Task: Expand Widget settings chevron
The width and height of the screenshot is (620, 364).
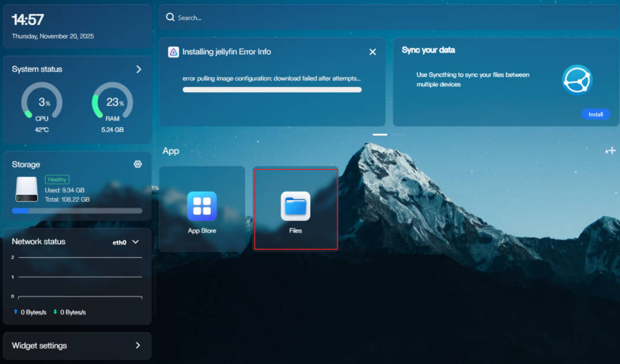Action: (138, 345)
